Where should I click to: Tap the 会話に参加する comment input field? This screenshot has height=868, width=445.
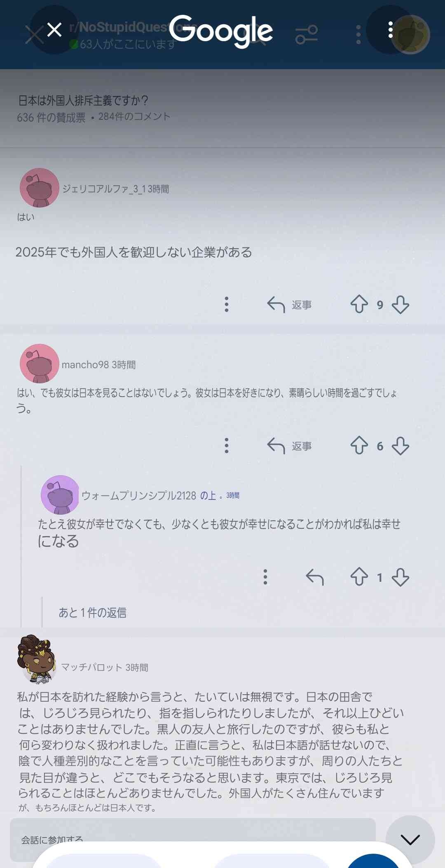[x=192, y=839]
